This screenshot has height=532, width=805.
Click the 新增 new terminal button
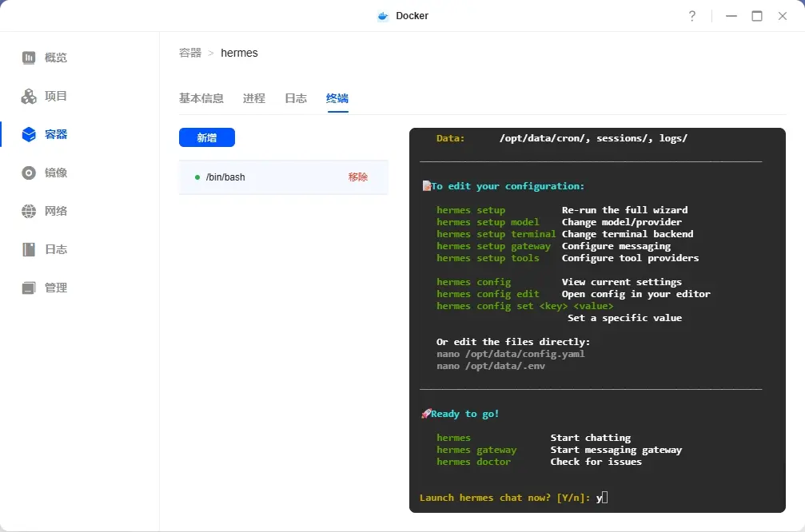207,137
